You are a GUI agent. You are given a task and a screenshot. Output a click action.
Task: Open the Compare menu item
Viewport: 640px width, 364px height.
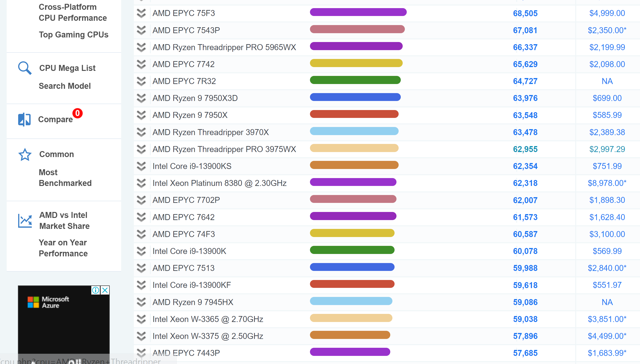(x=55, y=120)
